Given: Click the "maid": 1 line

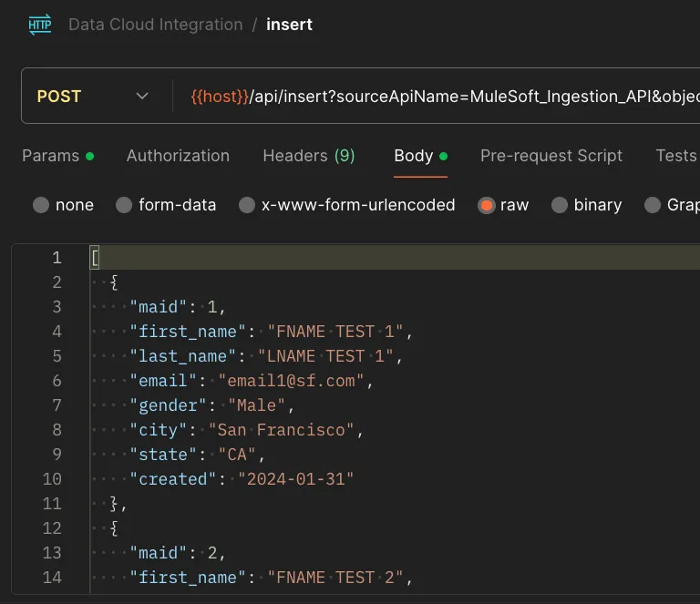Looking at the screenshot, I should [x=178, y=307].
